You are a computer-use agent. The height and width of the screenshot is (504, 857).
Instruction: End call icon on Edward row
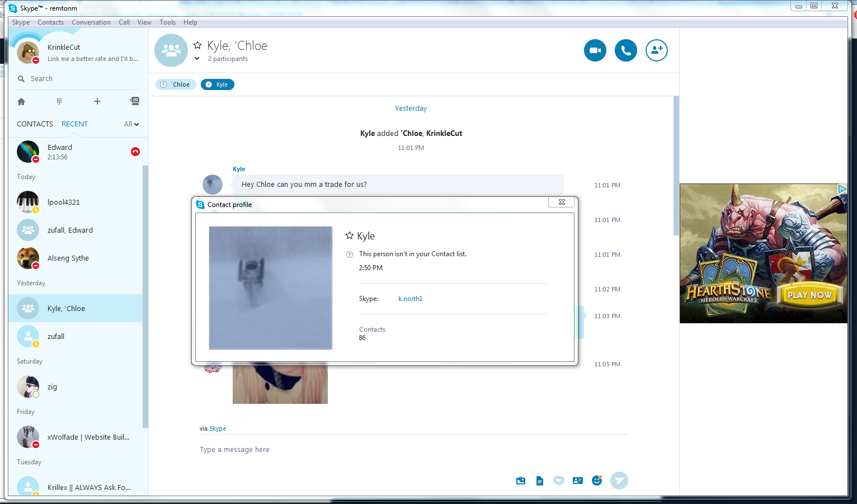pos(135,152)
